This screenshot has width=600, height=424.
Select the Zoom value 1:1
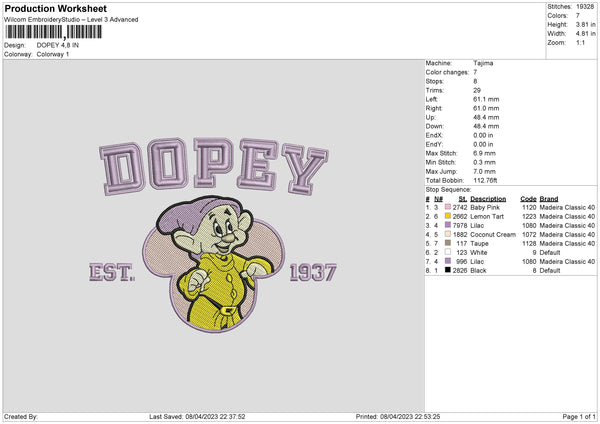[580, 42]
